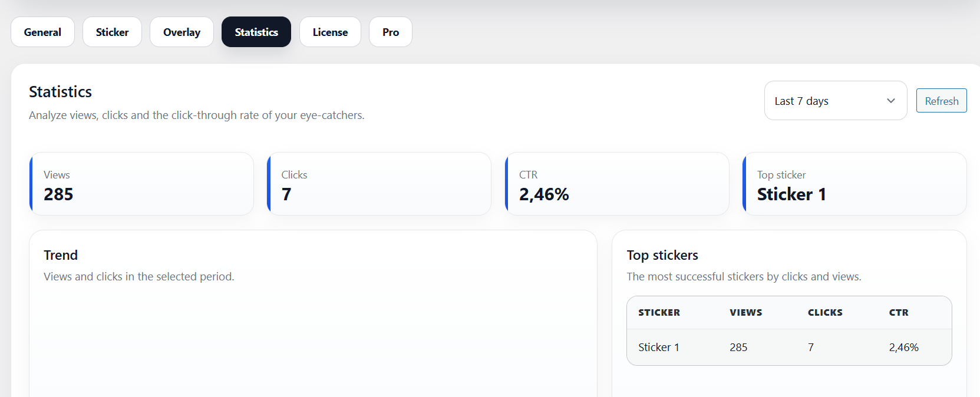Click the CTR summary card showing 2,46%
This screenshot has width=980, height=397.
point(617,184)
